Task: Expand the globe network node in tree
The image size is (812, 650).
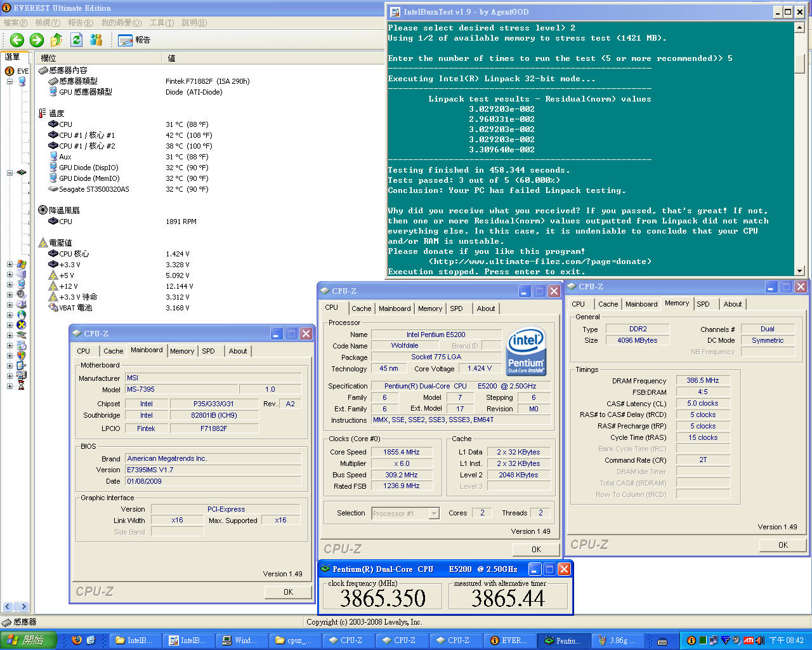Action: 10,315
